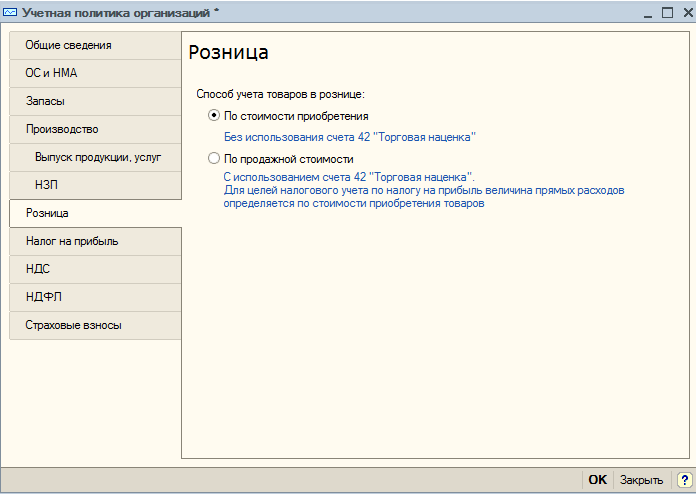Viewport: 696px width, 494px height.
Task: Open the 'НЗП' subsection
Action: (95, 185)
